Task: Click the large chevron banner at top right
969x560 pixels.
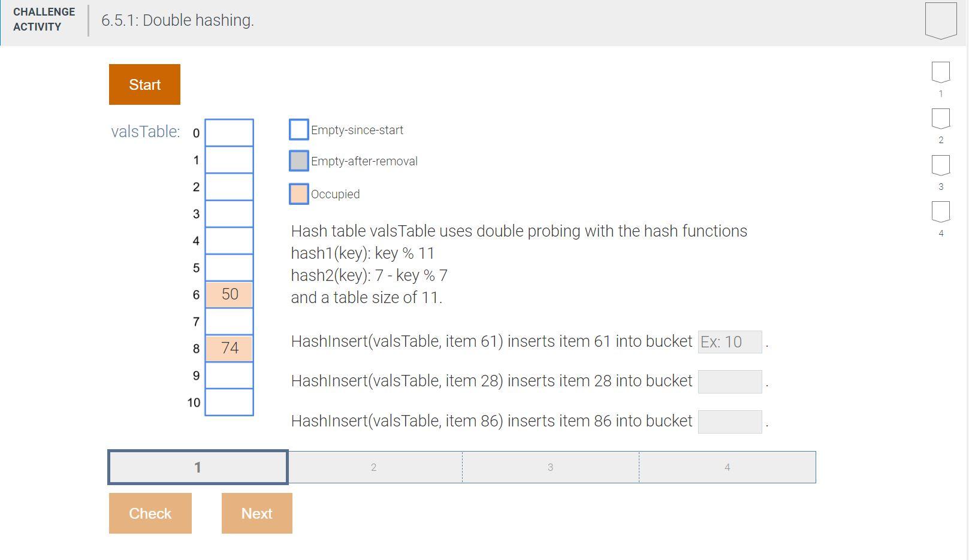Action: coord(942,20)
